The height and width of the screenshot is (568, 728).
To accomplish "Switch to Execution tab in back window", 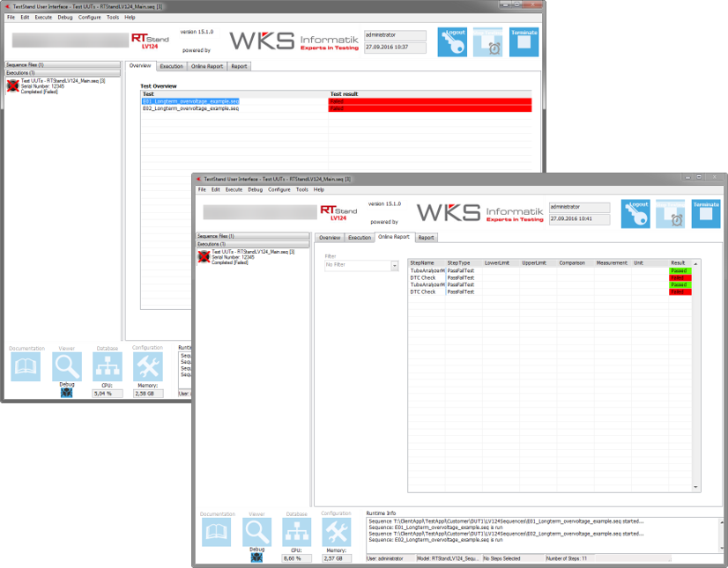I will 172,66.
